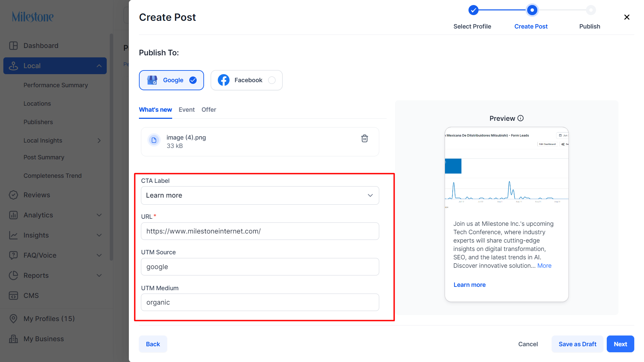
Task: Click the More link in preview text
Action: pos(544,266)
